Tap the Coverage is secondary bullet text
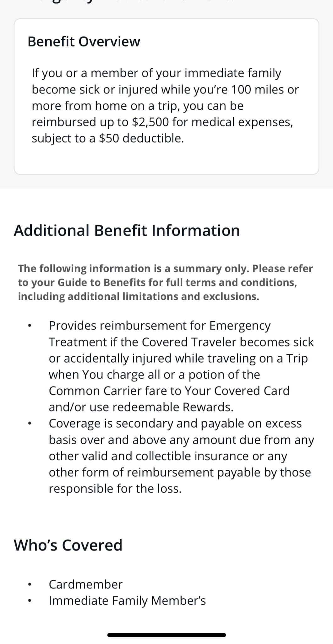 181,456
